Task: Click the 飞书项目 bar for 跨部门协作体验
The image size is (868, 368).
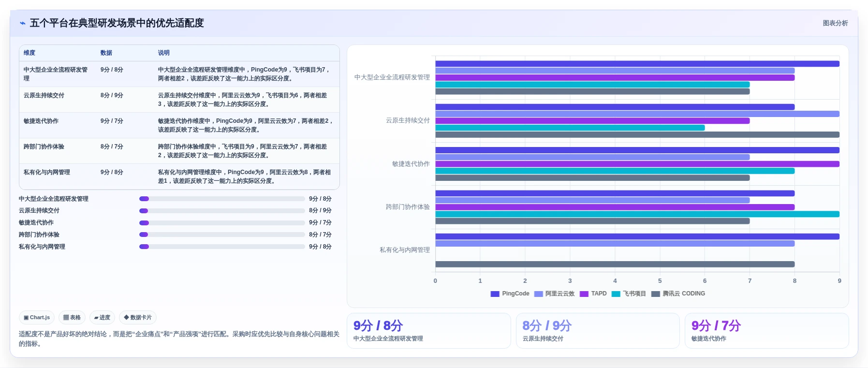Action: 637,214
